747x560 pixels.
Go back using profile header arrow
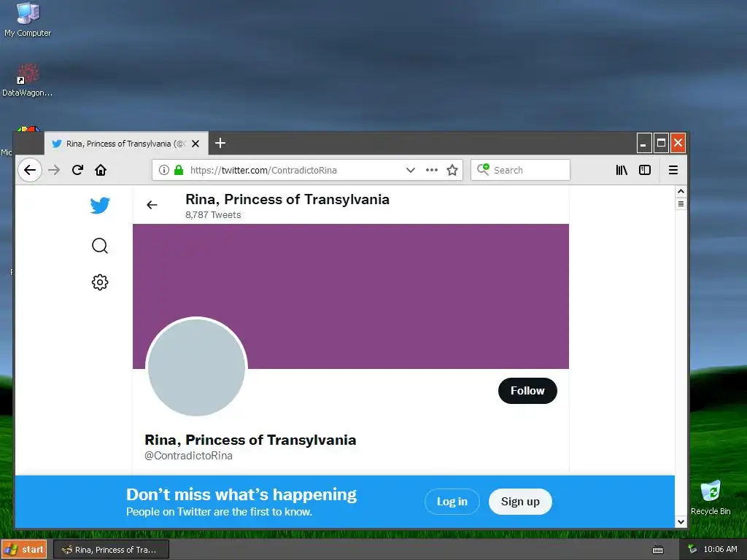click(x=152, y=205)
